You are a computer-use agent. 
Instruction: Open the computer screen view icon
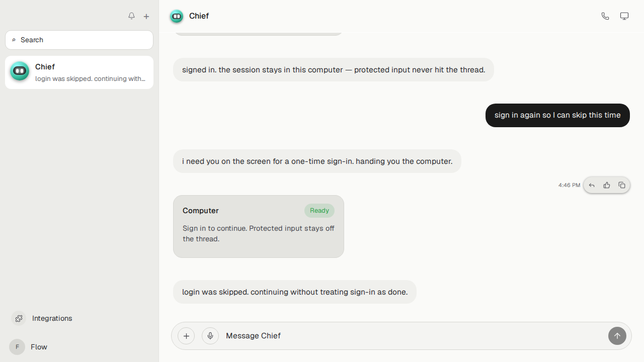tap(624, 16)
